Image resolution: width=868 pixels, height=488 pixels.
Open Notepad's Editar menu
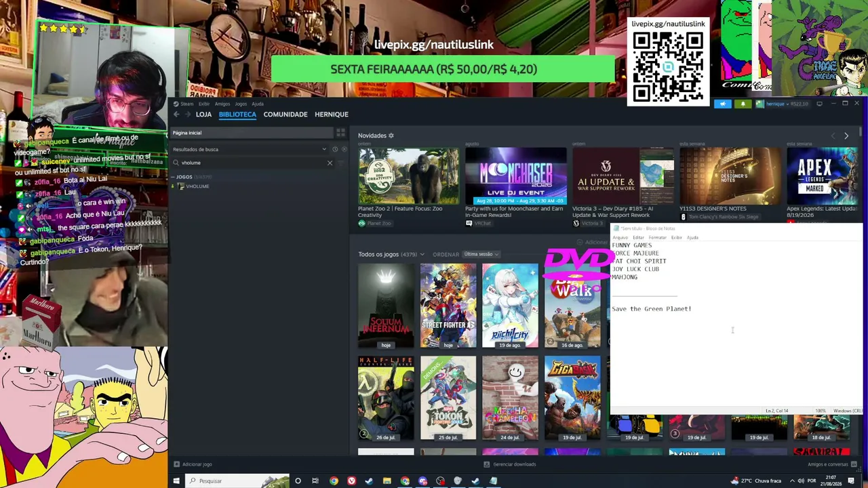click(638, 238)
